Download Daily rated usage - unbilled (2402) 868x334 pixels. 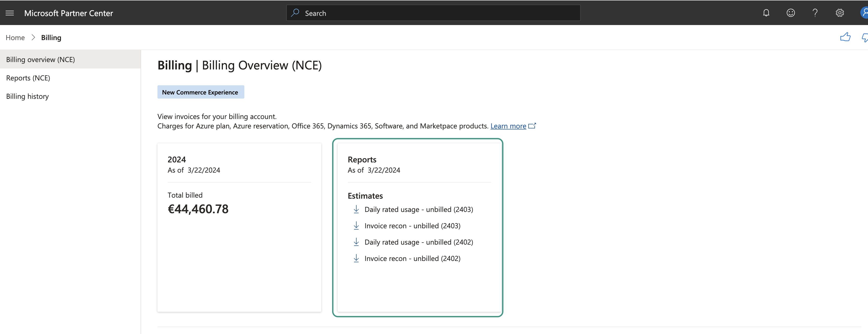point(418,242)
